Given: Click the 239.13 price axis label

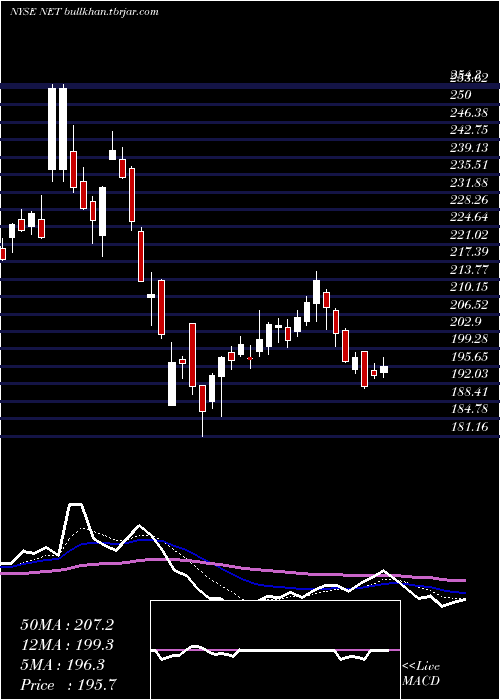Looking at the screenshot, I should coord(469,147).
